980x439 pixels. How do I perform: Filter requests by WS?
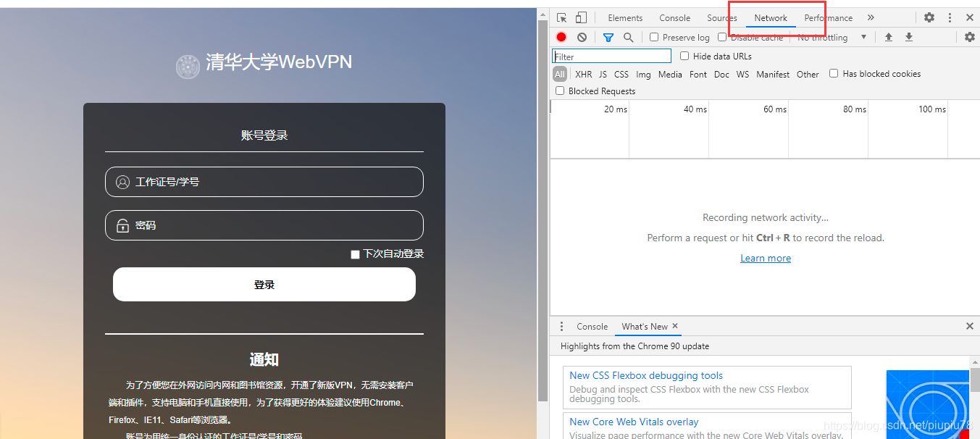pyautogui.click(x=742, y=74)
